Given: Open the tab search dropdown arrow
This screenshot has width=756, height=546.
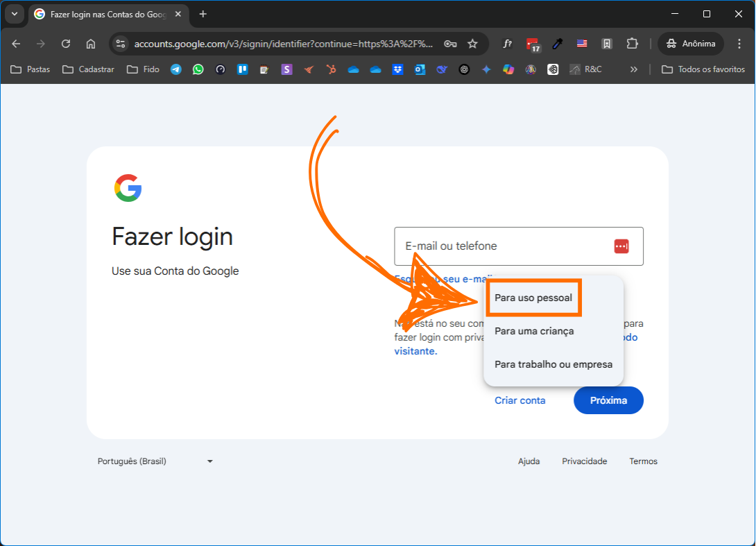Looking at the screenshot, I should [x=15, y=14].
